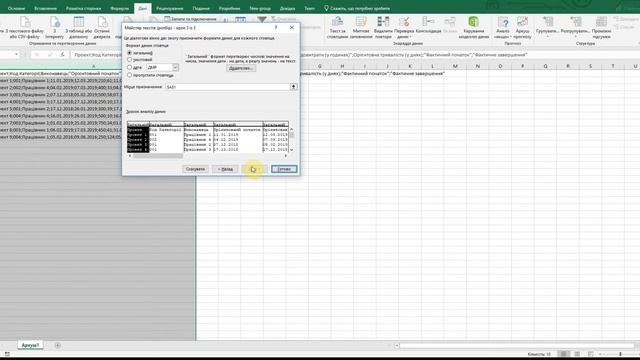Expand the Group button dropdown arrow

pyautogui.click(x=547, y=36)
